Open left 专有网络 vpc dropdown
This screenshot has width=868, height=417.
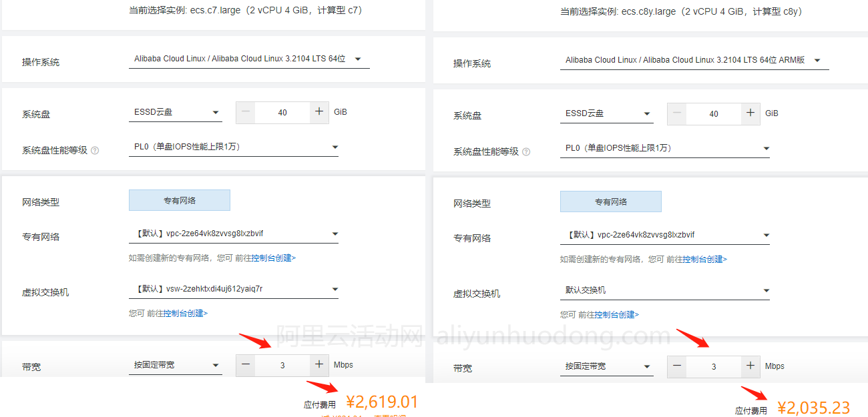[234, 234]
